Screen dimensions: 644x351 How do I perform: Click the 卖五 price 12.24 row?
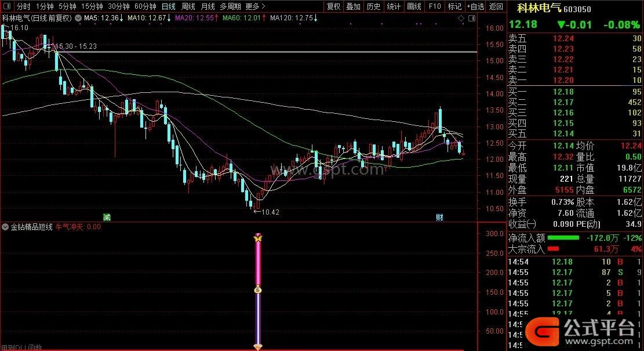pos(575,38)
